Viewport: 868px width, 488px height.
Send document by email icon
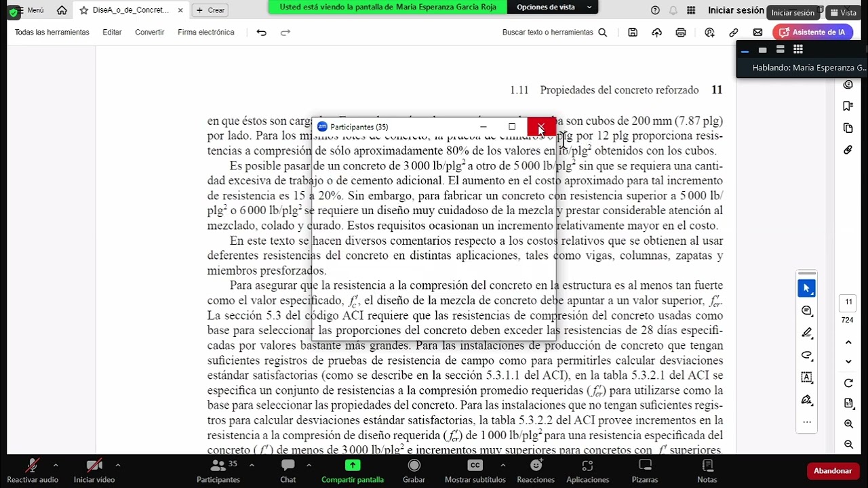pos(757,33)
